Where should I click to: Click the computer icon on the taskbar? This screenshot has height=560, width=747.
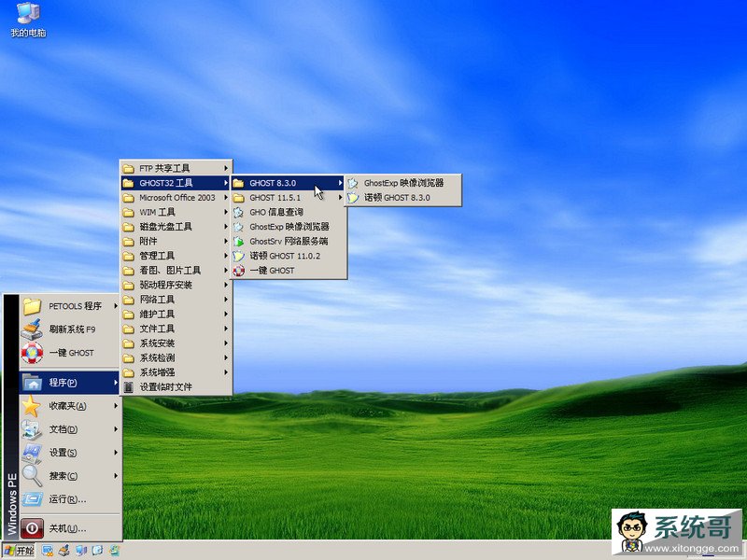[81, 551]
